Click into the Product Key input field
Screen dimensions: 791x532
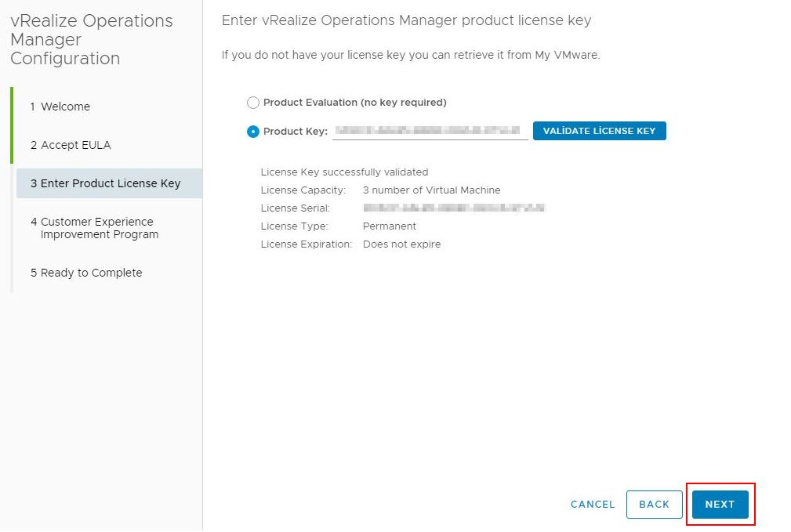(430, 131)
